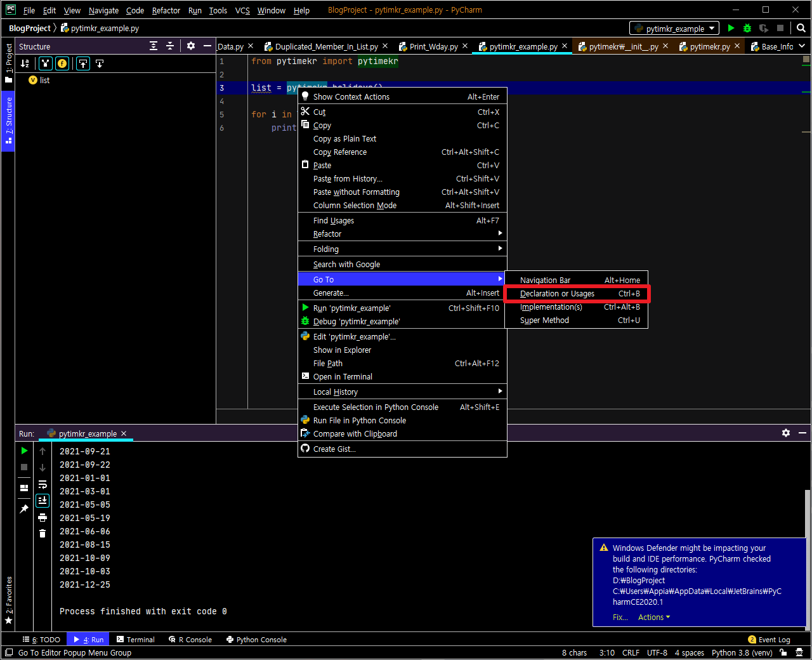Click the lock icon in status bar
Viewport: 812px width, 660px height.
[783, 652]
